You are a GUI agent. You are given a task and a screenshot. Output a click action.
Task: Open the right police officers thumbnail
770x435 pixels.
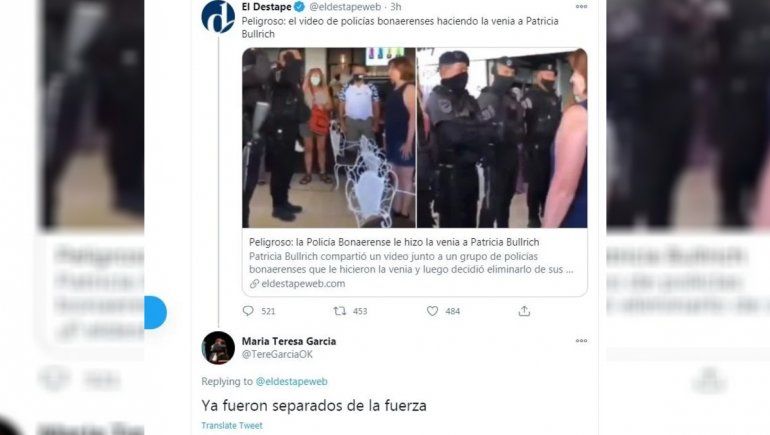[502, 138]
